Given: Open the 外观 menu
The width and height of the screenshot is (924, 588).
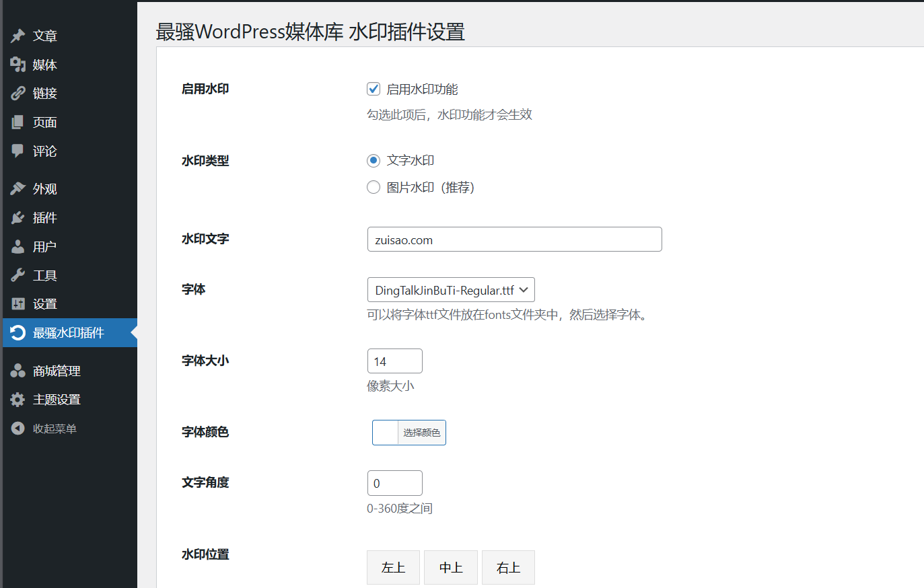Looking at the screenshot, I should [x=70, y=189].
